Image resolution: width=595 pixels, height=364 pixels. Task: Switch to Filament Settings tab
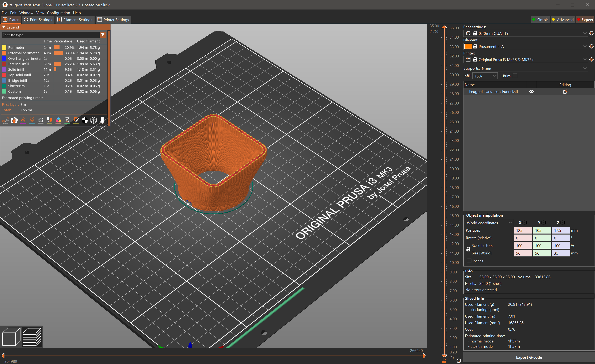click(75, 20)
